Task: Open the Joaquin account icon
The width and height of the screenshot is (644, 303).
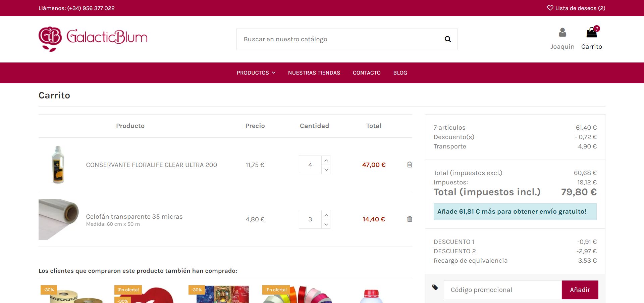Action: pyautogui.click(x=562, y=33)
